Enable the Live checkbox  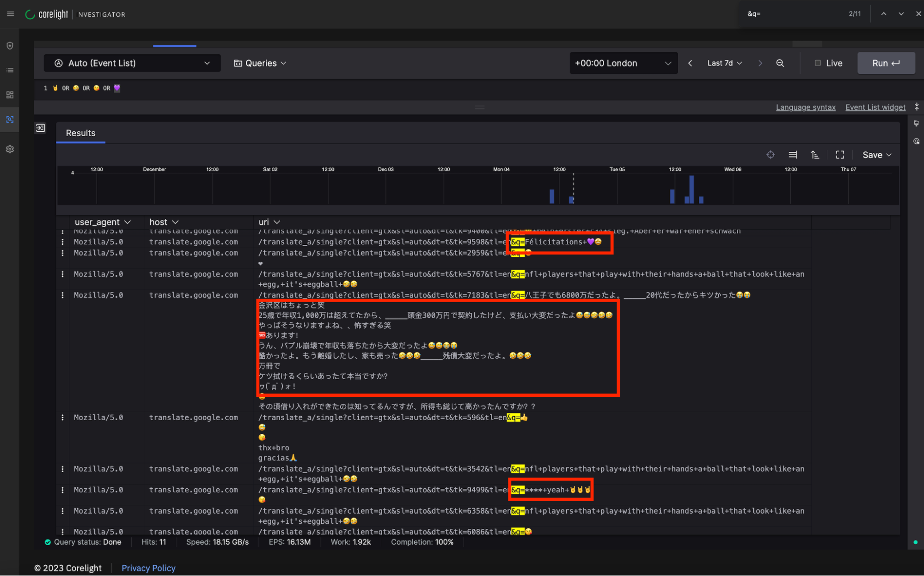817,63
